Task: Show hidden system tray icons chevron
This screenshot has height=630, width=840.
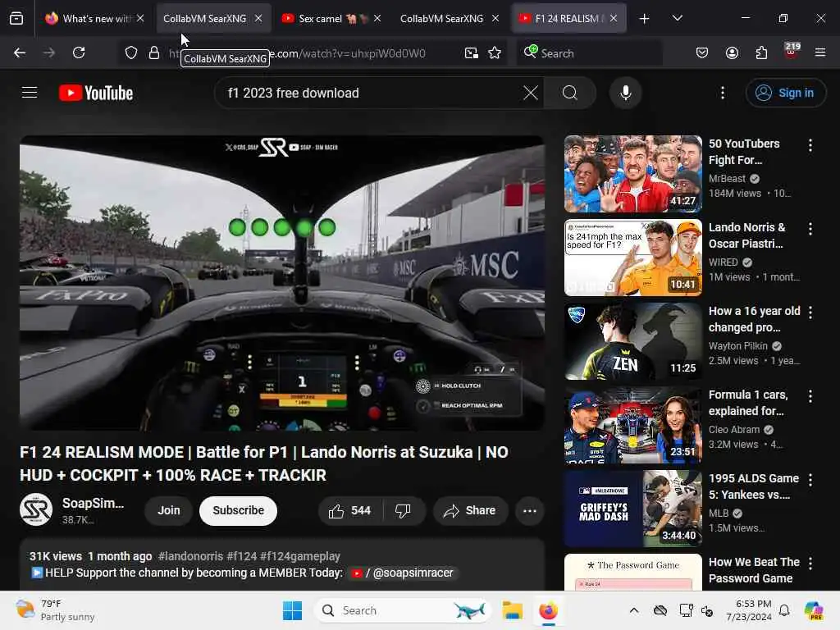Action: (634, 610)
